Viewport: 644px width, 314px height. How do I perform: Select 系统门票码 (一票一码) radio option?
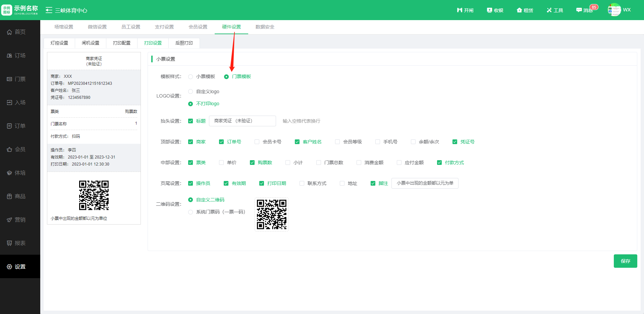coord(191,212)
